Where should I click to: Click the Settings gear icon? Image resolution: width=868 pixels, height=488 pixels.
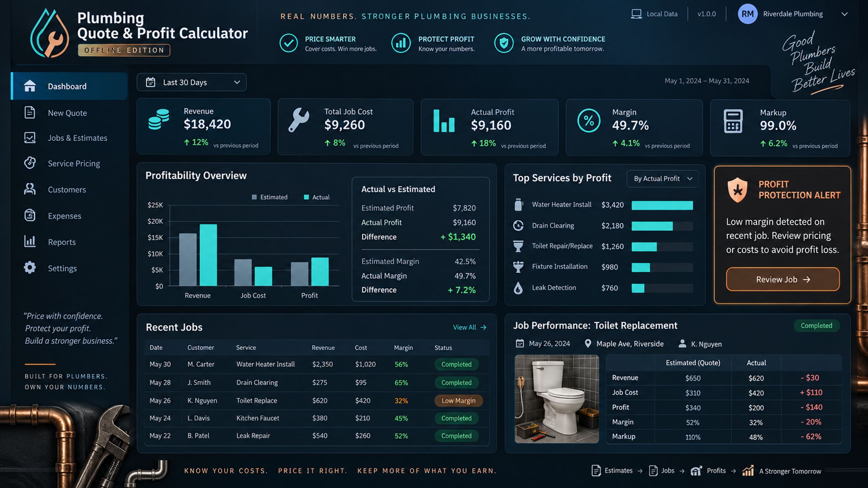pyautogui.click(x=30, y=268)
